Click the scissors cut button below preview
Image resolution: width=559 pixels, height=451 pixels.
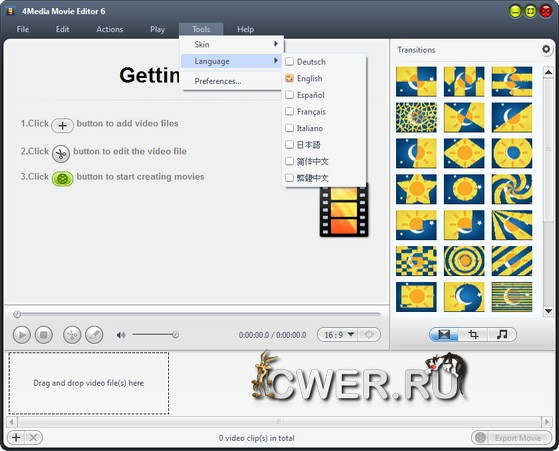[72, 335]
